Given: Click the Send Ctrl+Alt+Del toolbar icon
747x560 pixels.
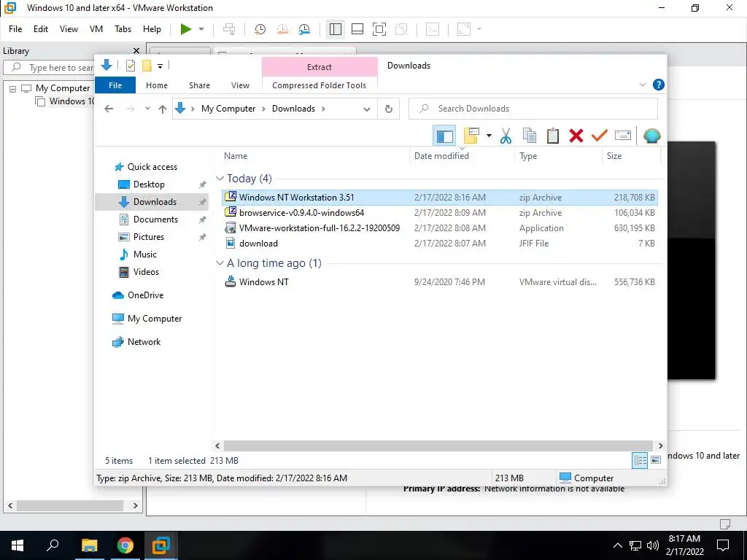Looking at the screenshot, I should [229, 29].
